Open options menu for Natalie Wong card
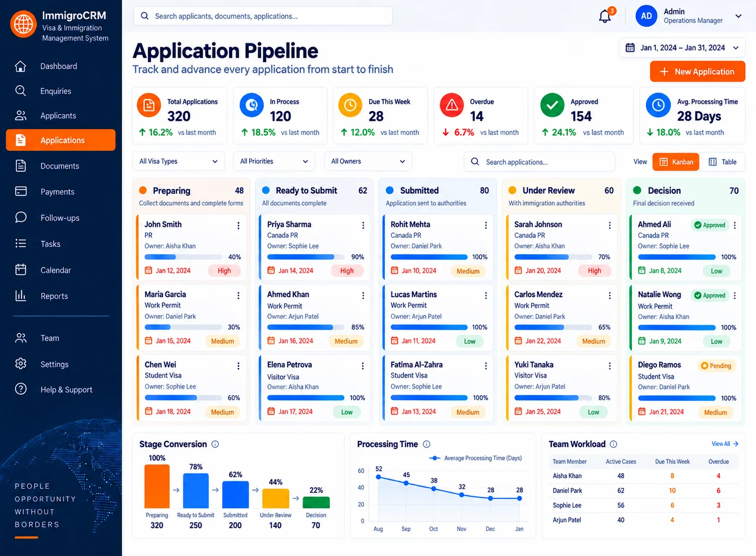Image resolution: width=756 pixels, height=556 pixels. click(735, 296)
